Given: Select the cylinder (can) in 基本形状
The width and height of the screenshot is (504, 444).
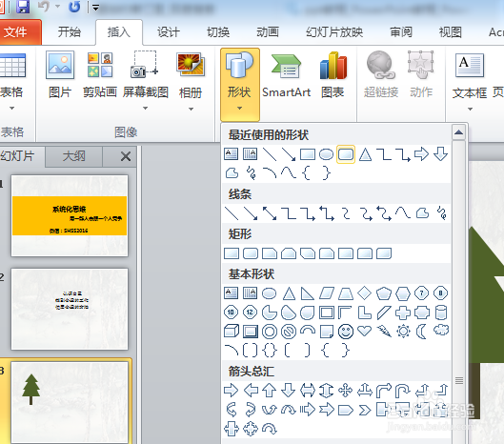Looking at the screenshot, I should click(441, 313).
